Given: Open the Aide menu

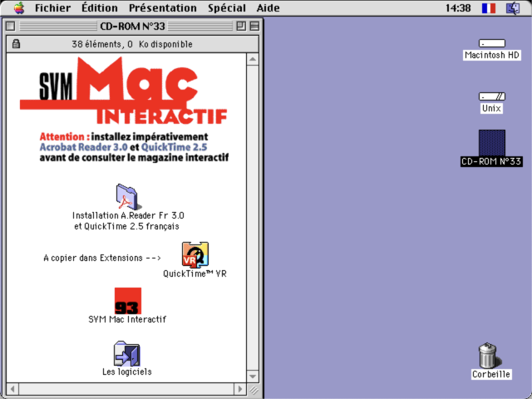Looking at the screenshot, I should (268, 7).
